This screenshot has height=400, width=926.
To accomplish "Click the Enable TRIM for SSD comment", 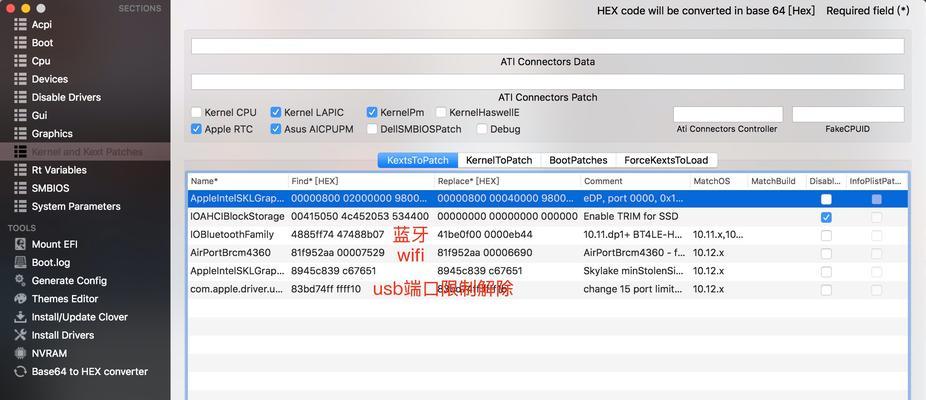I will click(631, 217).
